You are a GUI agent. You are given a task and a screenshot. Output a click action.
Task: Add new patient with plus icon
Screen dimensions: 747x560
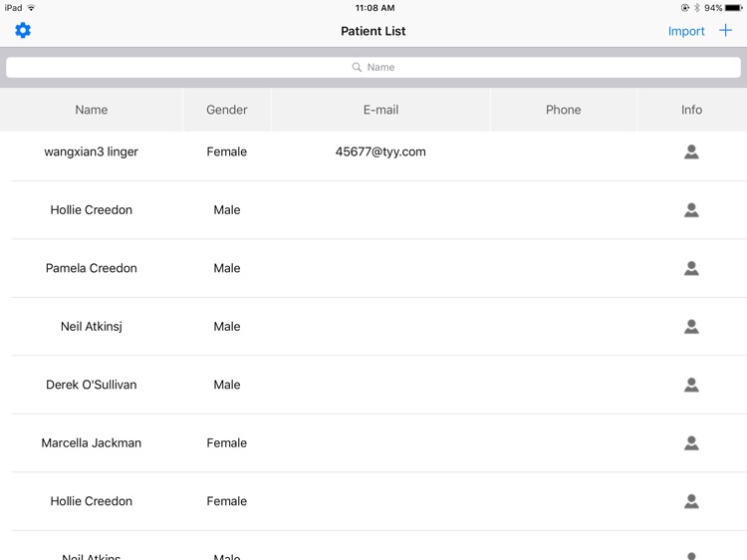[725, 31]
